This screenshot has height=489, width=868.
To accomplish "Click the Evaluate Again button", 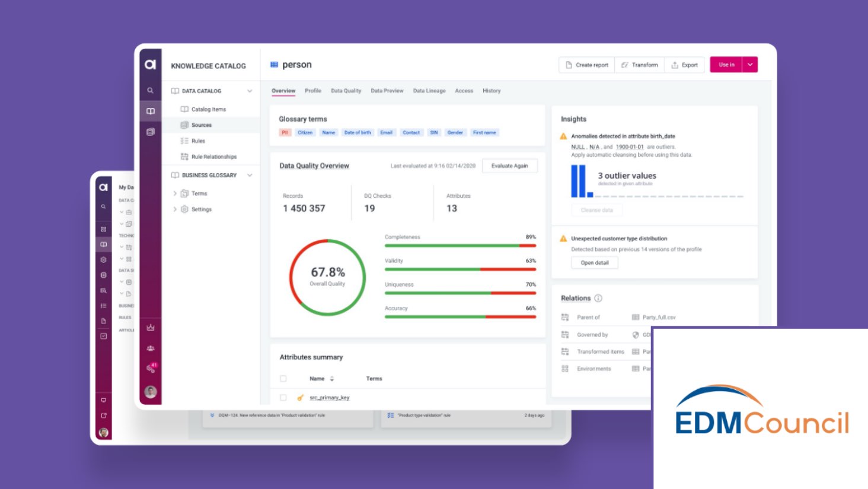I will point(510,166).
